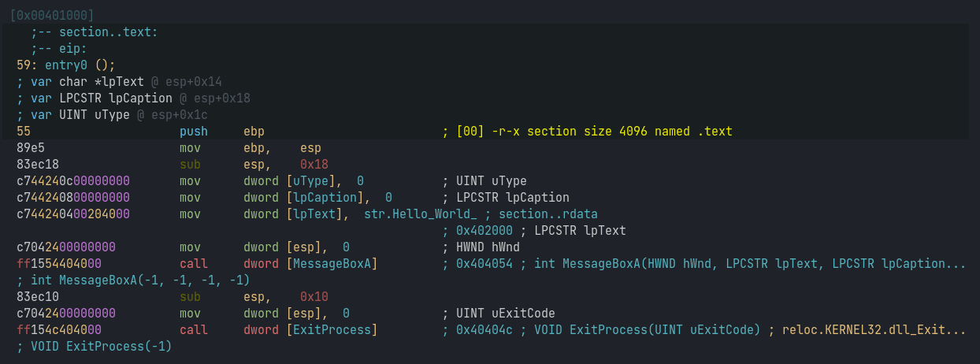Screen dimensions: 980x364
Task: Click the push ebp instruction
Action: pos(222,131)
